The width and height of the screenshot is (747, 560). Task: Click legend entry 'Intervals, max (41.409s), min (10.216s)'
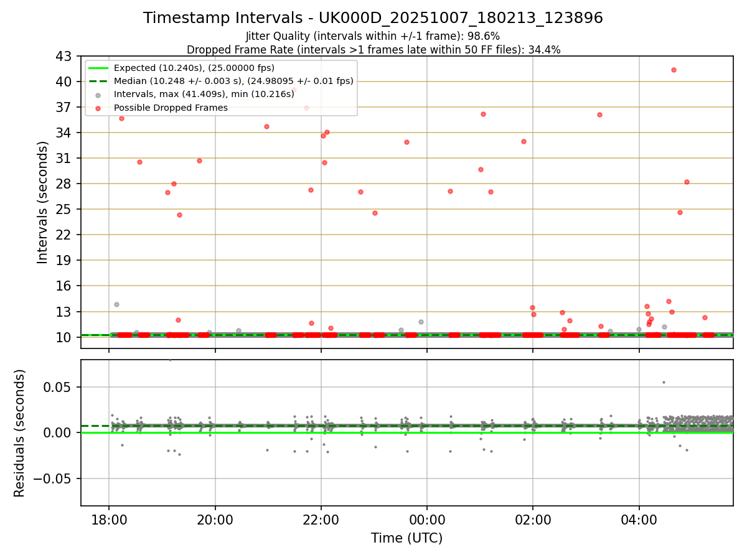point(204,95)
